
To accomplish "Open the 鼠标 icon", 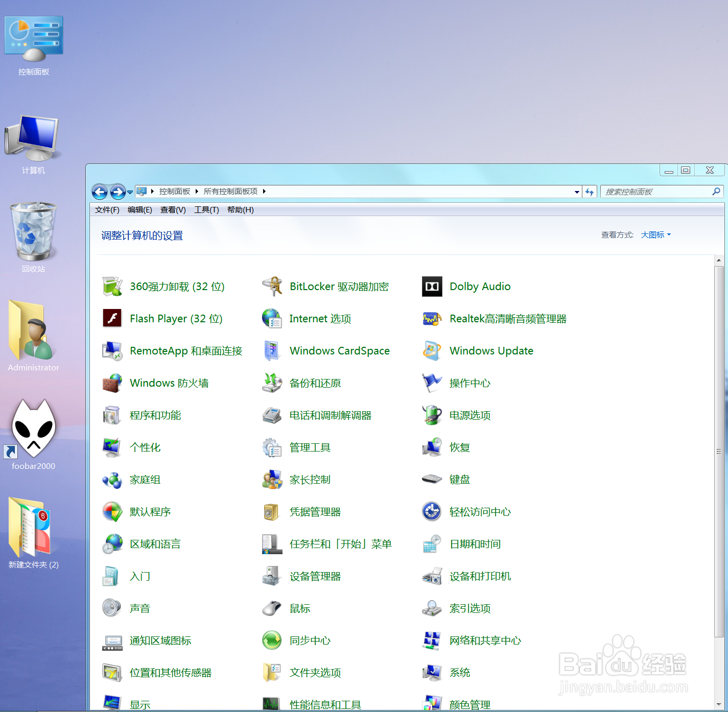I will [x=272, y=608].
